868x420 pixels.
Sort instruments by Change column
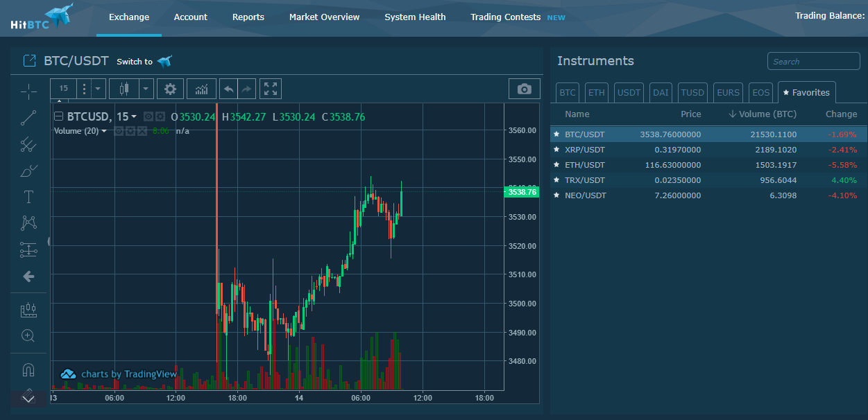tap(842, 114)
